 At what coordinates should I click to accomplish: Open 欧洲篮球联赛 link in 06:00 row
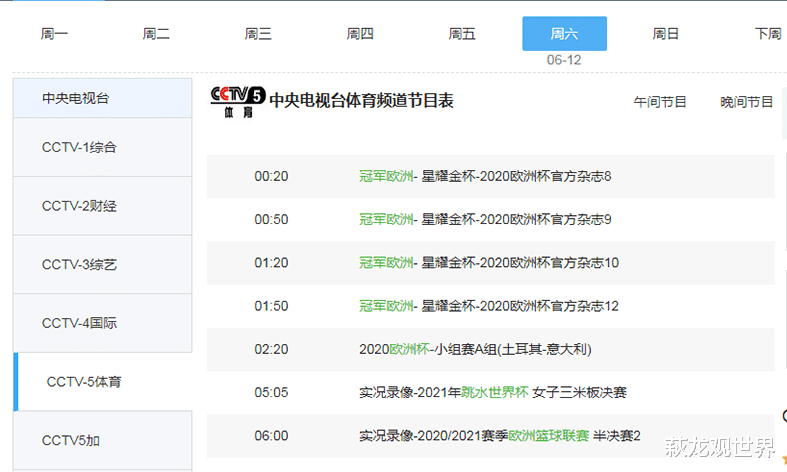point(549,435)
